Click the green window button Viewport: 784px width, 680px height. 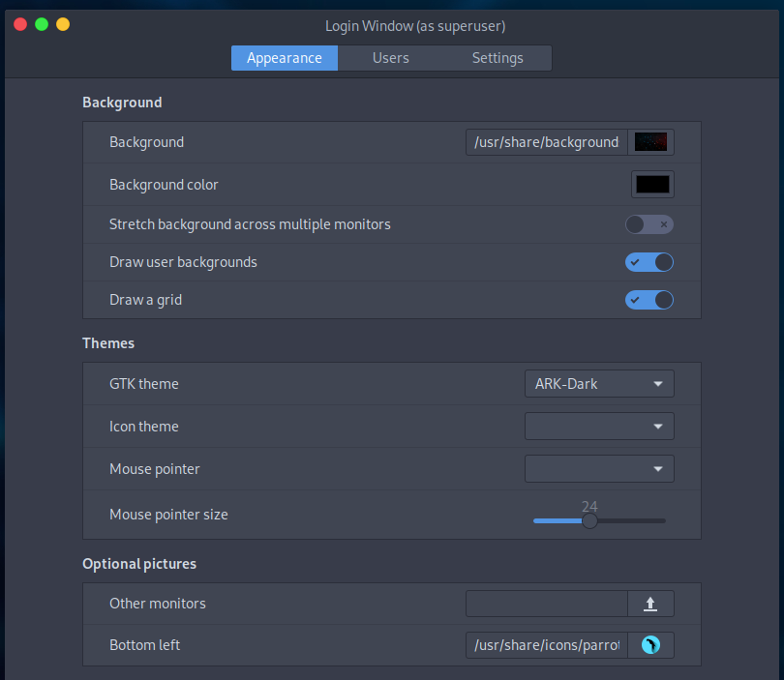click(42, 24)
